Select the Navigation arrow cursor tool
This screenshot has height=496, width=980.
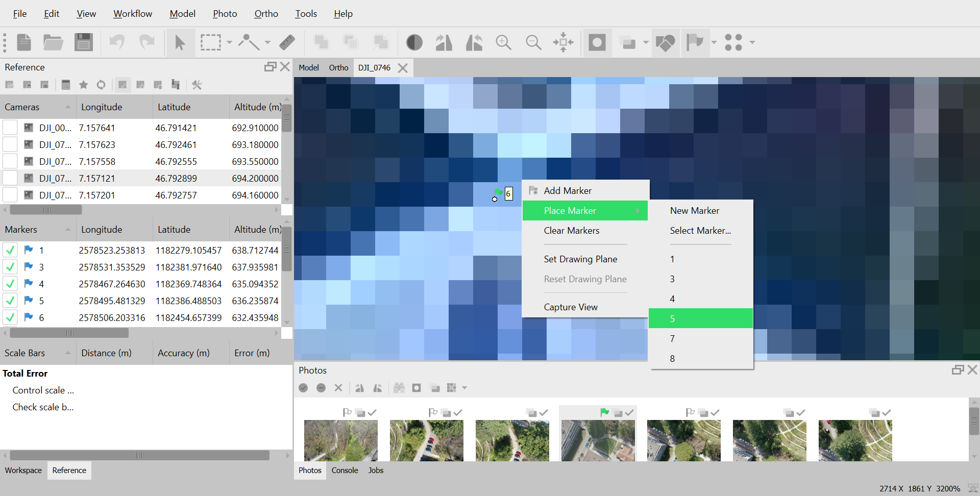point(180,42)
